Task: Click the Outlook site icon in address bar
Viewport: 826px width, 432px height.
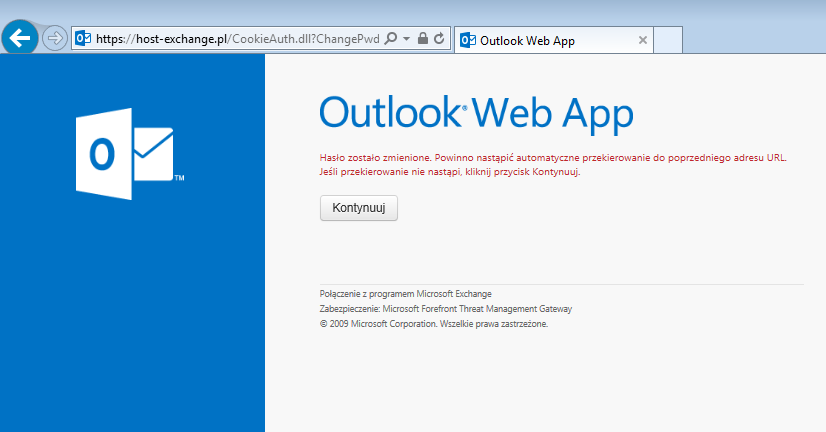Action: tap(83, 38)
